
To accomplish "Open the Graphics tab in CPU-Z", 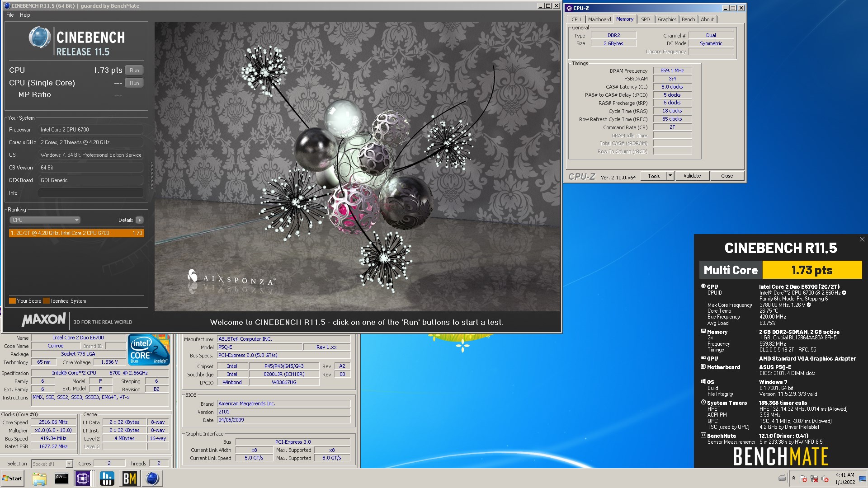I will tap(667, 19).
